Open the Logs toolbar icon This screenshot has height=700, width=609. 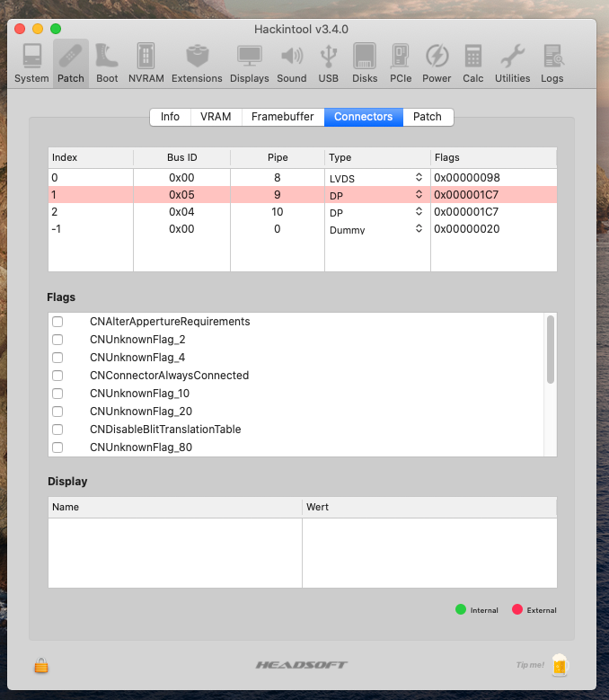pyautogui.click(x=552, y=64)
